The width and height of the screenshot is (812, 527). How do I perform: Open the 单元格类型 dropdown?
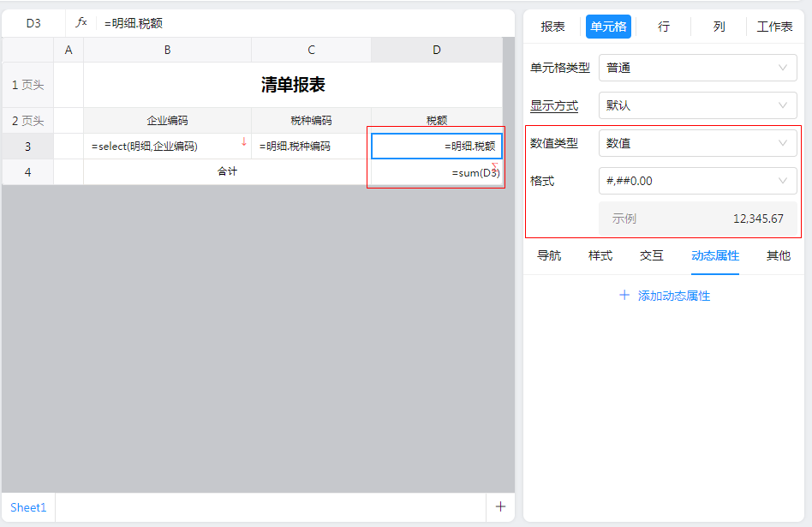pyautogui.click(x=699, y=68)
